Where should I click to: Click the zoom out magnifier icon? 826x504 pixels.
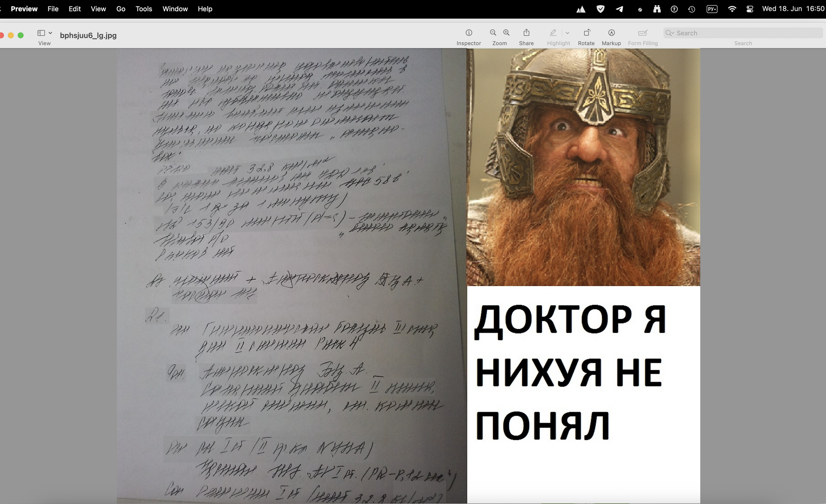[493, 33]
